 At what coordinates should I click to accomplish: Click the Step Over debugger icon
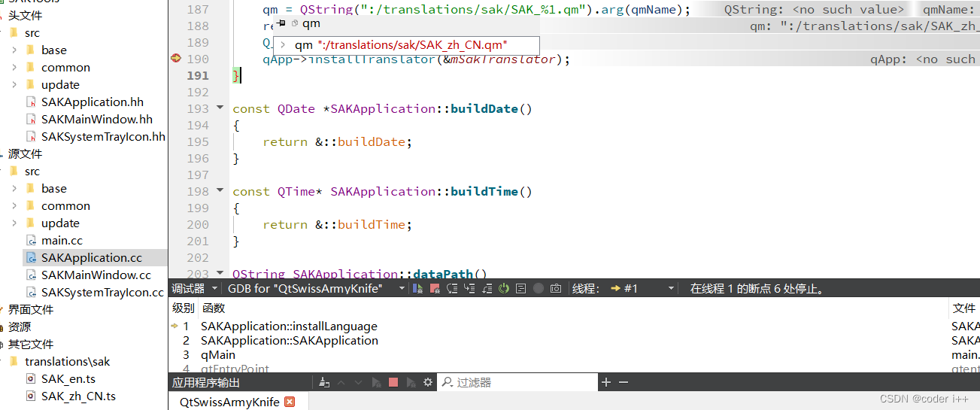click(x=452, y=288)
